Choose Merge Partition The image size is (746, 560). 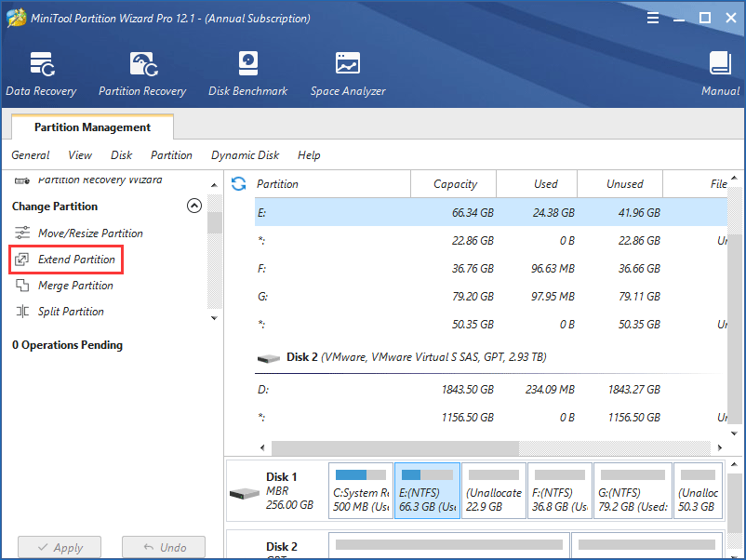click(74, 286)
